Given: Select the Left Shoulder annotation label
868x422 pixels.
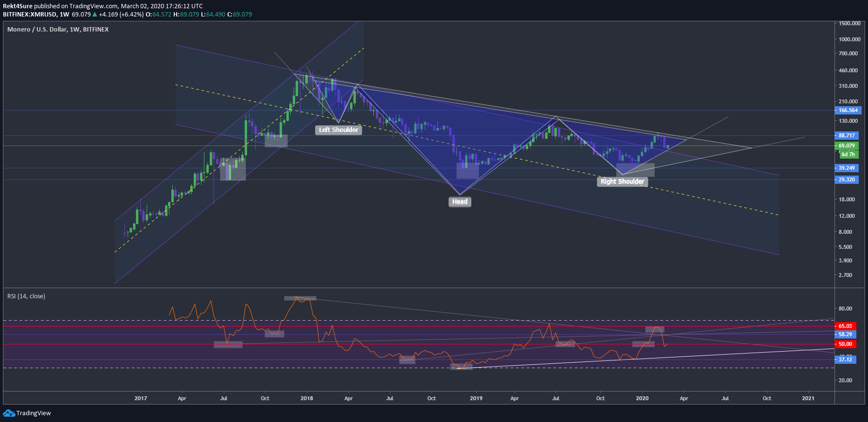Looking at the screenshot, I should pyautogui.click(x=338, y=130).
